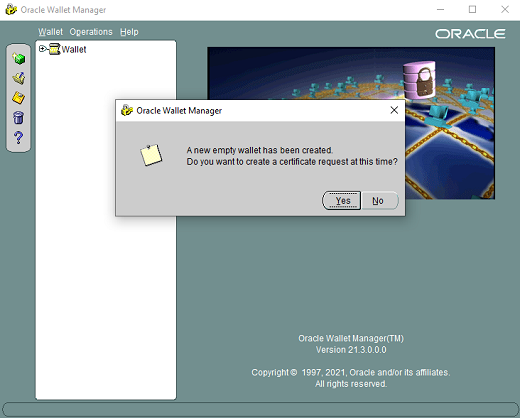This screenshot has height=418, width=520.
Task: Expand the Wallet tree node
Action: (x=42, y=49)
